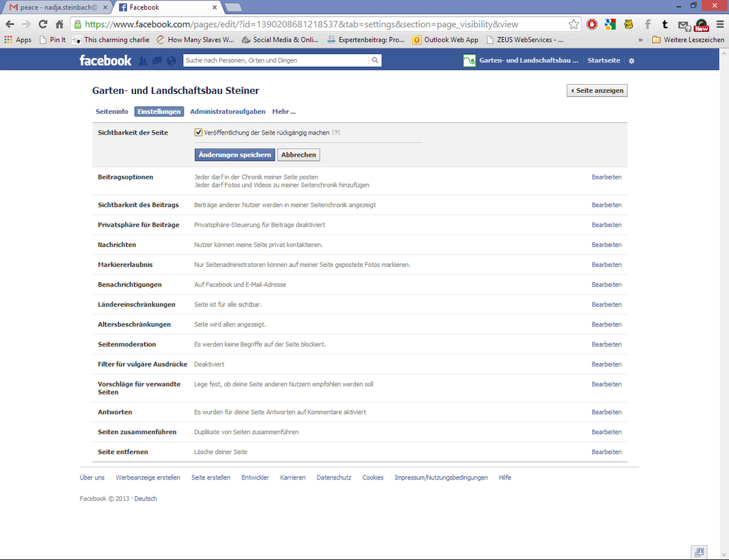
Task: Click the page profile picture thumbnail
Action: click(x=469, y=60)
